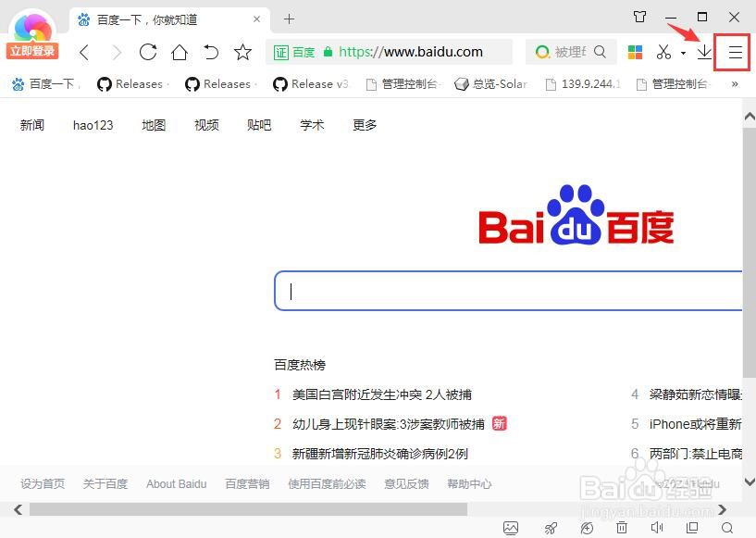Image resolution: width=756 pixels, height=538 pixels.
Task: Click the undo closed tab icon
Action: 211,52
